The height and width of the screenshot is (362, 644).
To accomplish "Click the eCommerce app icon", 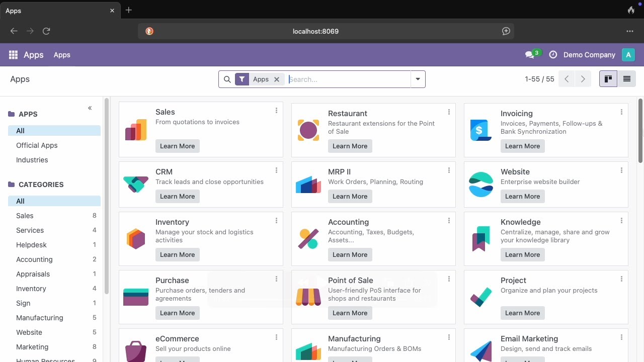I will [136, 351].
